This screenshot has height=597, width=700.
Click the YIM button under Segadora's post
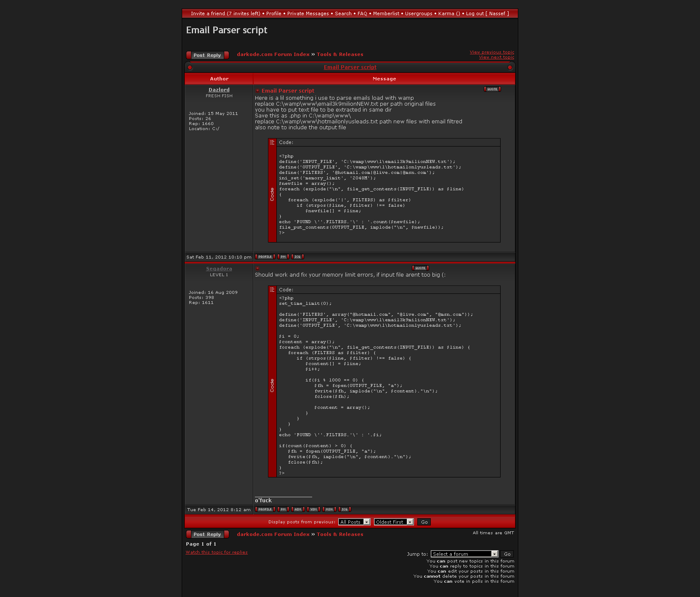click(x=313, y=509)
